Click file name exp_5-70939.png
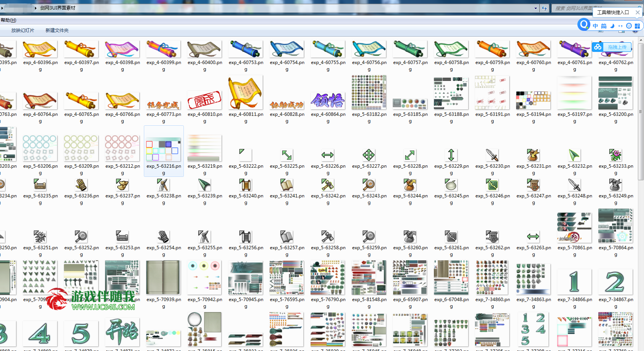Viewport: 644px width, 351px height. pyautogui.click(x=164, y=303)
